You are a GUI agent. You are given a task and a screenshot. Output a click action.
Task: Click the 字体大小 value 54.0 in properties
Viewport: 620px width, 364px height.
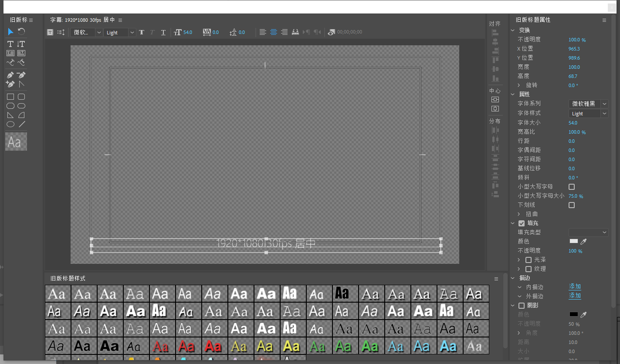[x=573, y=123]
